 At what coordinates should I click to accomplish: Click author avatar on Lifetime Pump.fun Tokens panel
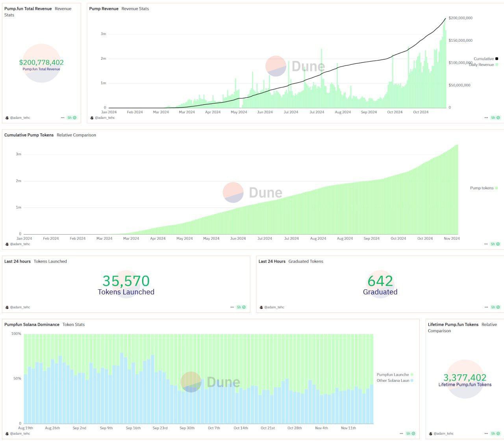click(x=430, y=433)
